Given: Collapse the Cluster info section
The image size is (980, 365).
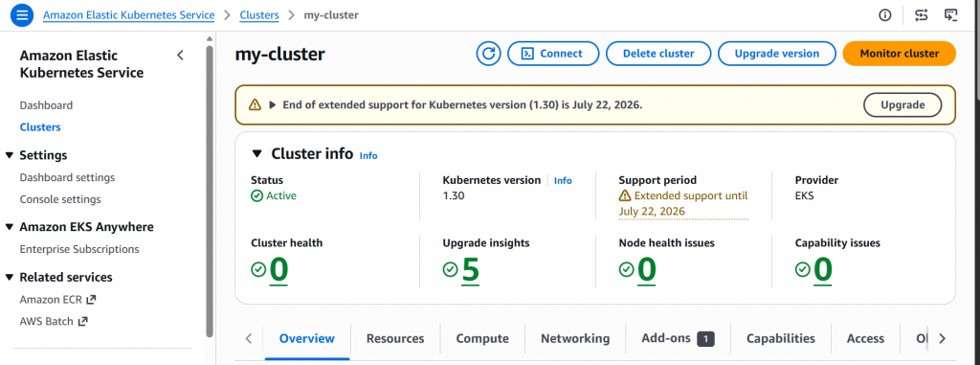Looking at the screenshot, I should (256, 154).
